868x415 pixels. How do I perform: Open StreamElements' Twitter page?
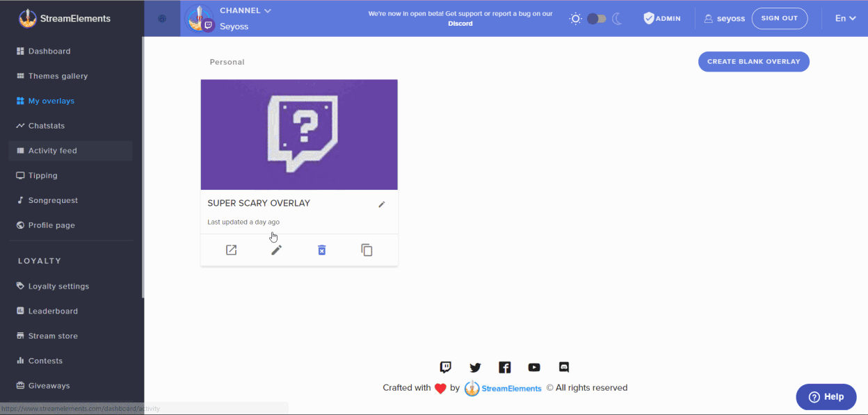[x=475, y=367]
